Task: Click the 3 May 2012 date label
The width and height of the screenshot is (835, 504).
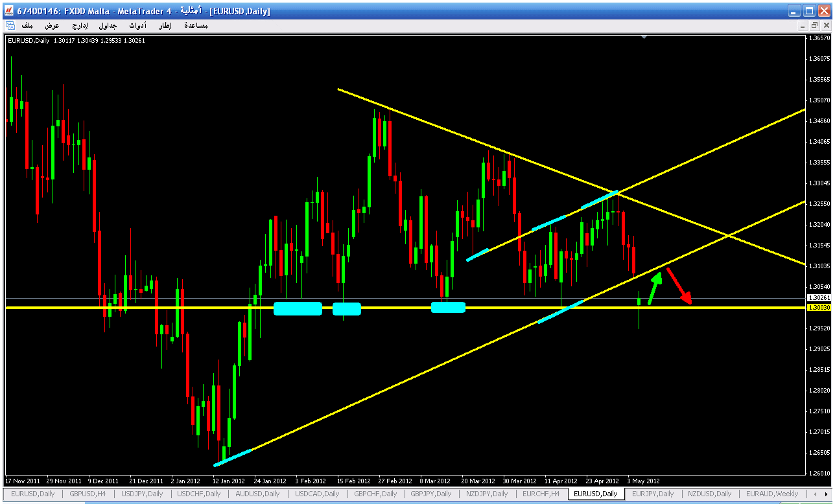Action: 644,481
